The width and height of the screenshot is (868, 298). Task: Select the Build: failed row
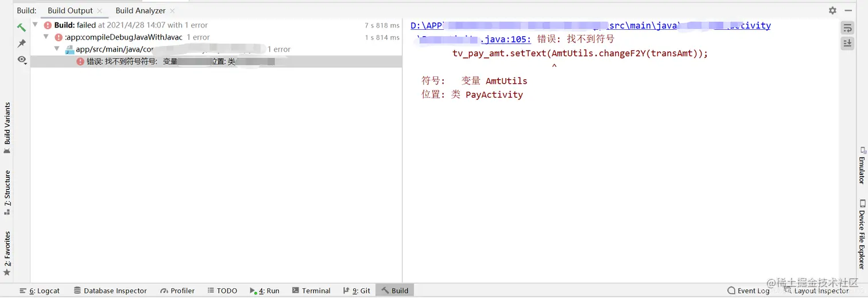click(216, 25)
